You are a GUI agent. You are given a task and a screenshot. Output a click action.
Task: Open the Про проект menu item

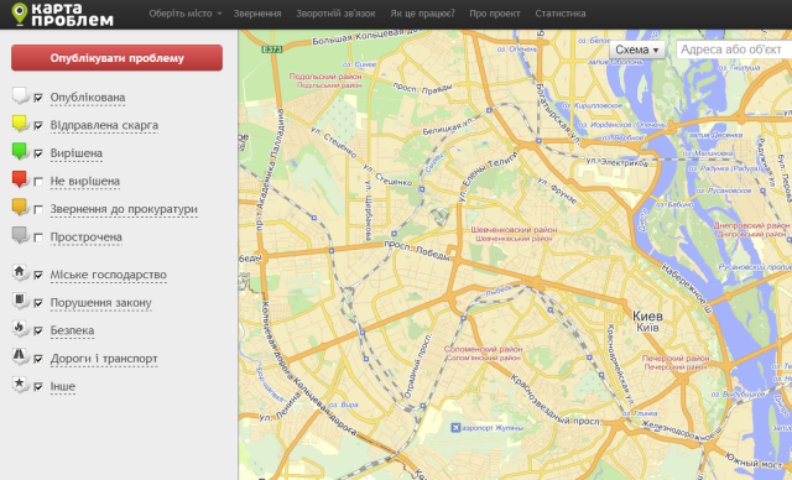(x=494, y=14)
